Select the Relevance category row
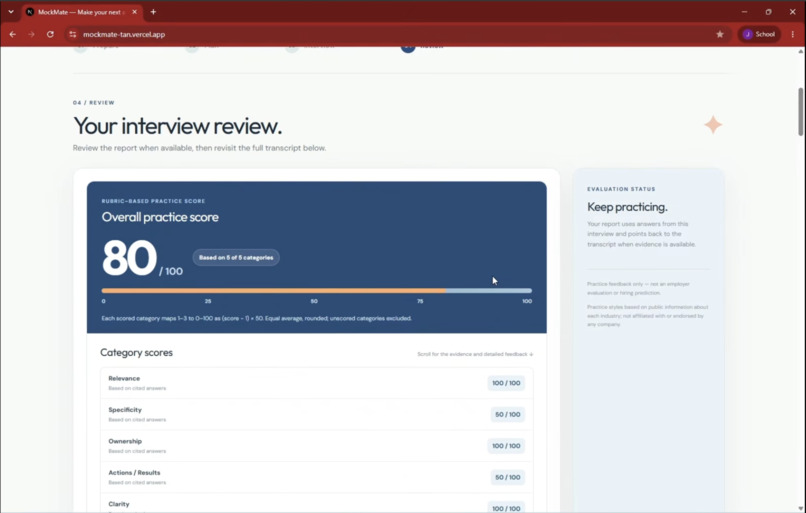The image size is (806, 513). (317, 383)
